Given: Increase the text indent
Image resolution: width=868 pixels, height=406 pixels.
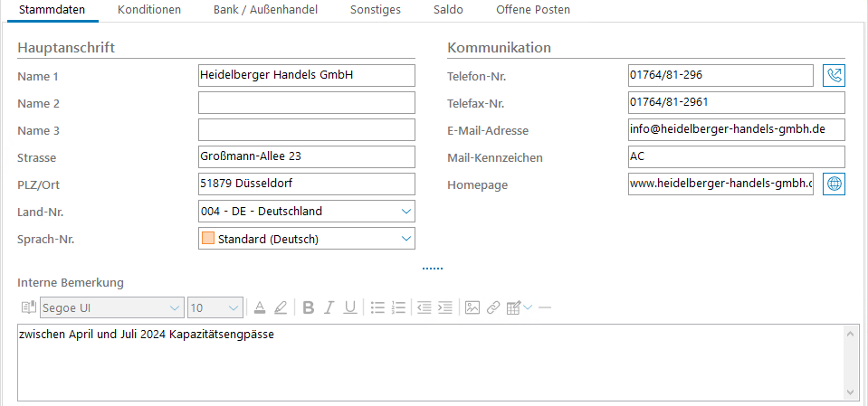Looking at the screenshot, I should click(444, 307).
